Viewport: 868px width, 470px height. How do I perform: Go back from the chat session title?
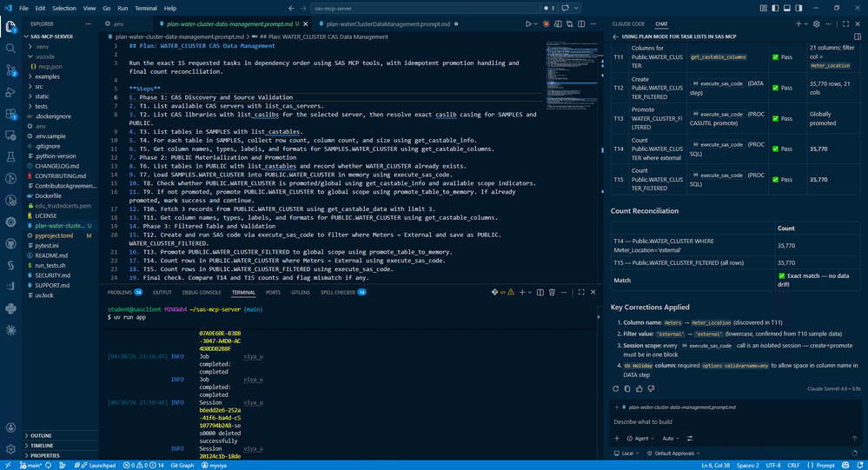tap(615, 36)
